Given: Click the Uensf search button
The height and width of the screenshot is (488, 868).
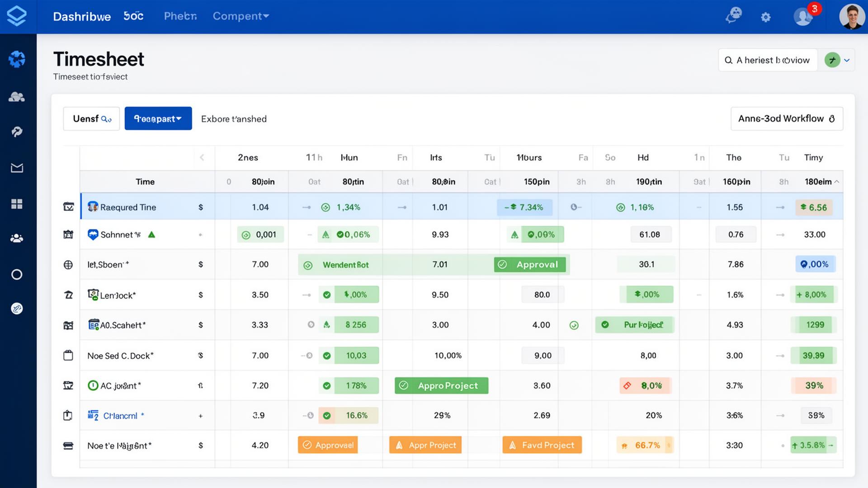Looking at the screenshot, I should coord(91,119).
